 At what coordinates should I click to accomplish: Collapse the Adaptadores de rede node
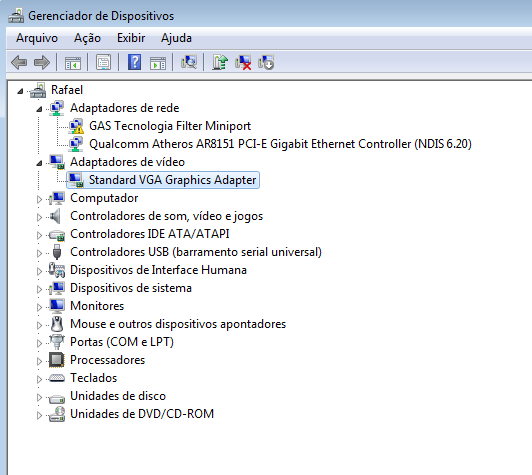tap(39, 109)
